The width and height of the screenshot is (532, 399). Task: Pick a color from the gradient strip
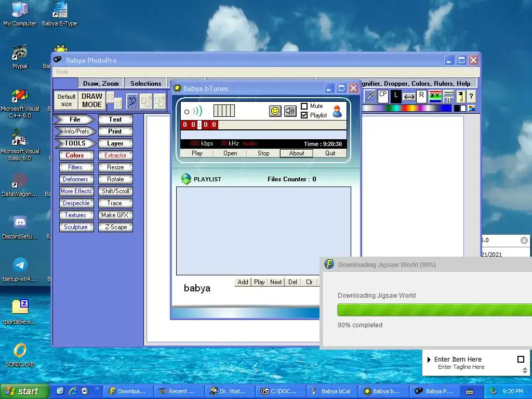coord(406,108)
